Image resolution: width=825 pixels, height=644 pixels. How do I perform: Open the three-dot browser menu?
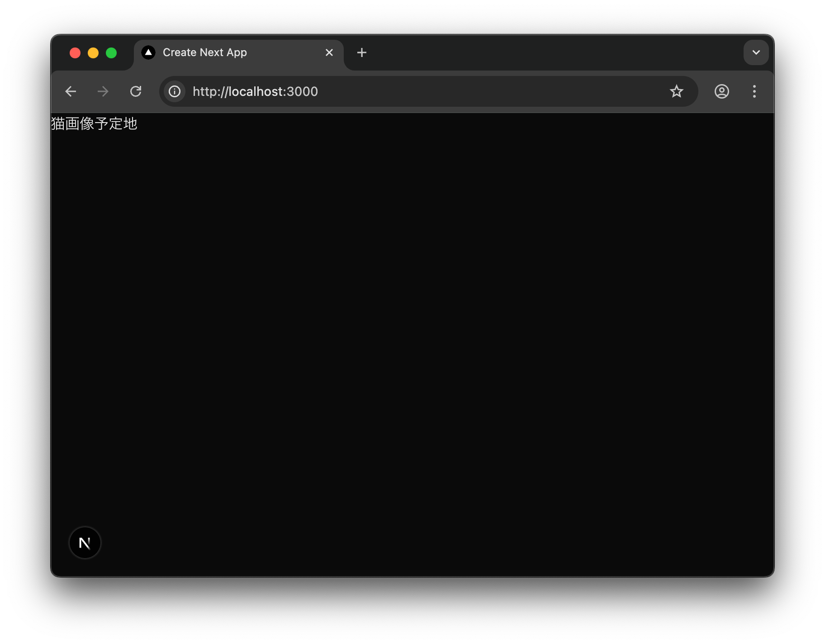(x=754, y=91)
